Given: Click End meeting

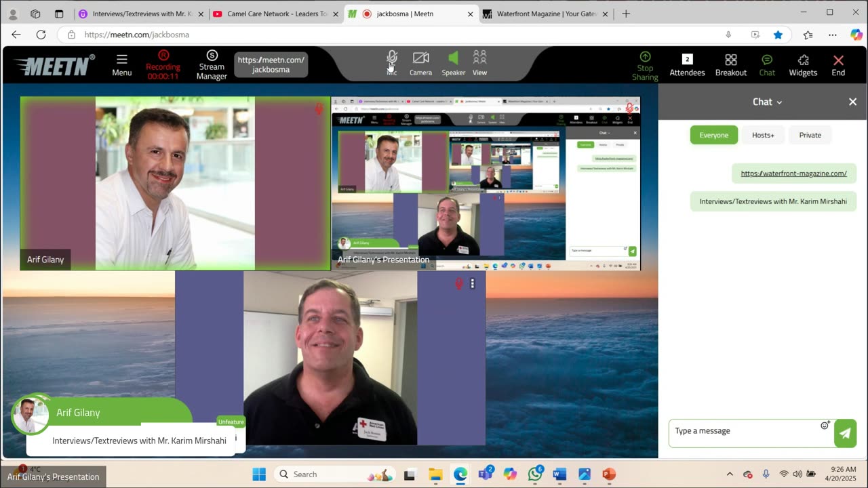Looking at the screenshot, I should pos(838,65).
